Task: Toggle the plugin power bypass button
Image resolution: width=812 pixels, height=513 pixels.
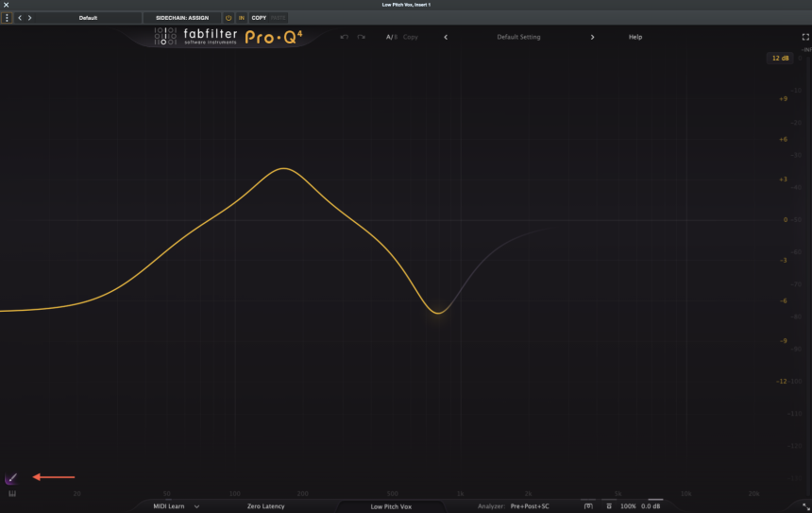Action: 228,18
